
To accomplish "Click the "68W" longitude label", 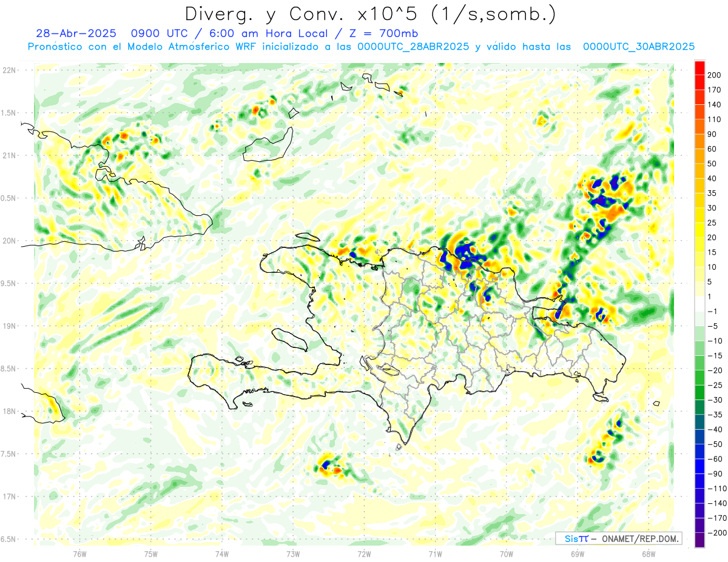I will (x=648, y=554).
